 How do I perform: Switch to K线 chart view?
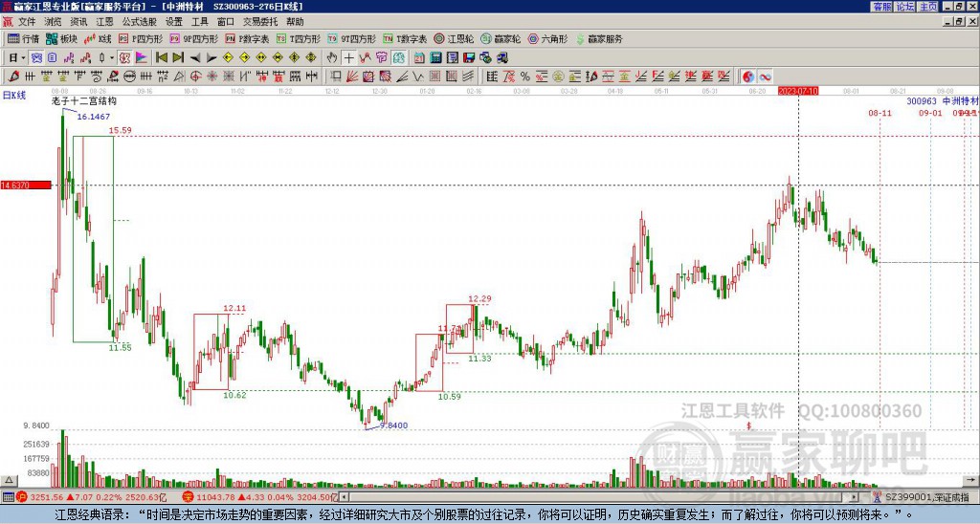tap(98, 38)
